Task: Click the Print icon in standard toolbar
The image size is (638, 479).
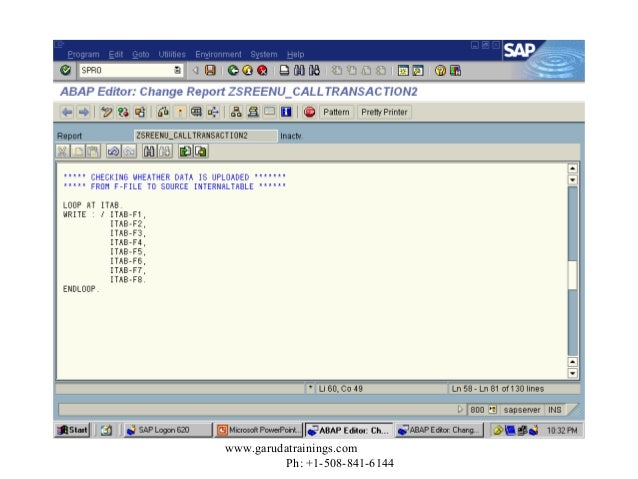Action: pyautogui.click(x=284, y=70)
